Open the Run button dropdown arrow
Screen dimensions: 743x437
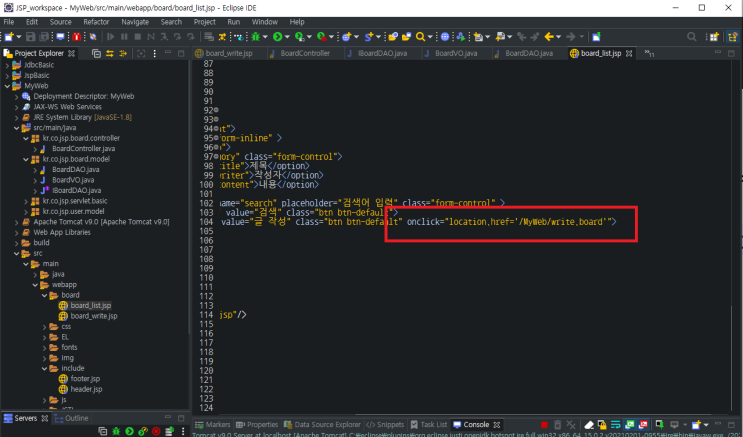coord(287,36)
